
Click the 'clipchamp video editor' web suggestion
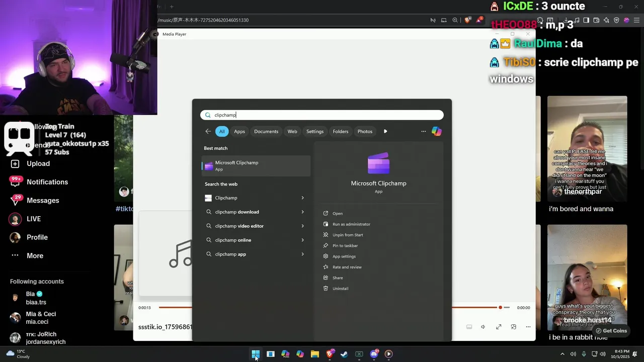pyautogui.click(x=239, y=226)
